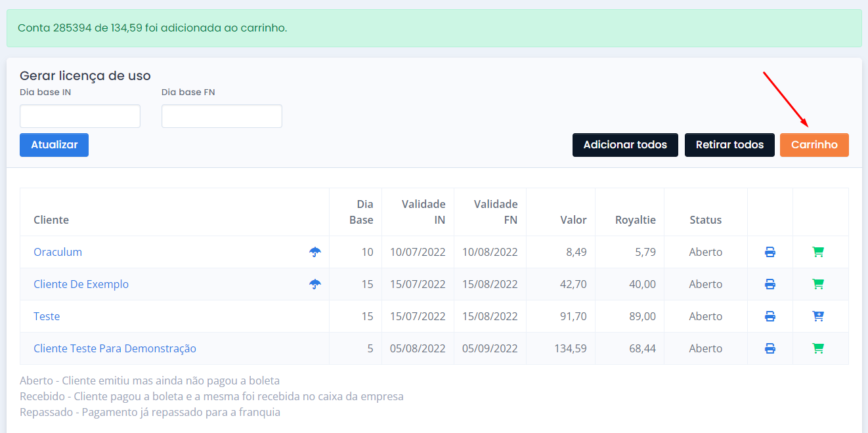This screenshot has width=868, height=433.
Task: Open Cliente Teste Para Demonstração link
Action: [115, 348]
